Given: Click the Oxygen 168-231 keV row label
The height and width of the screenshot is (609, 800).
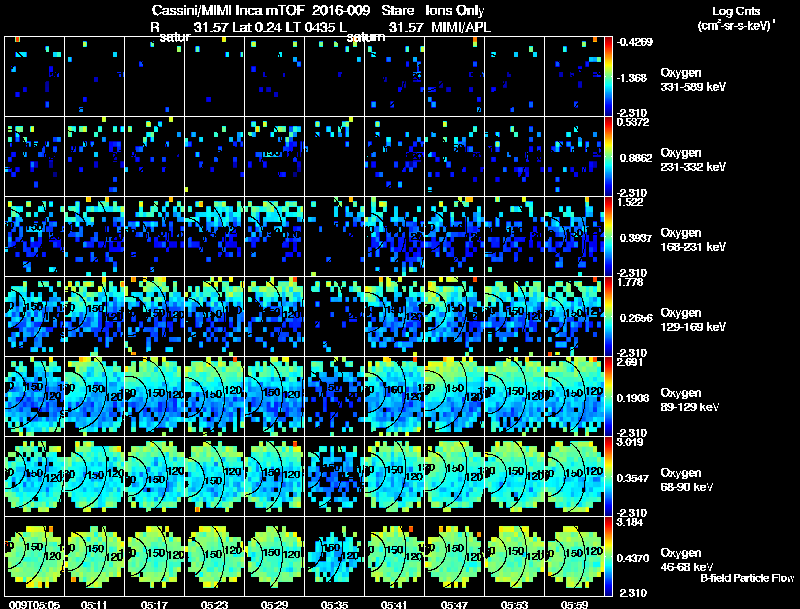Looking at the screenshot, I should (x=693, y=240).
